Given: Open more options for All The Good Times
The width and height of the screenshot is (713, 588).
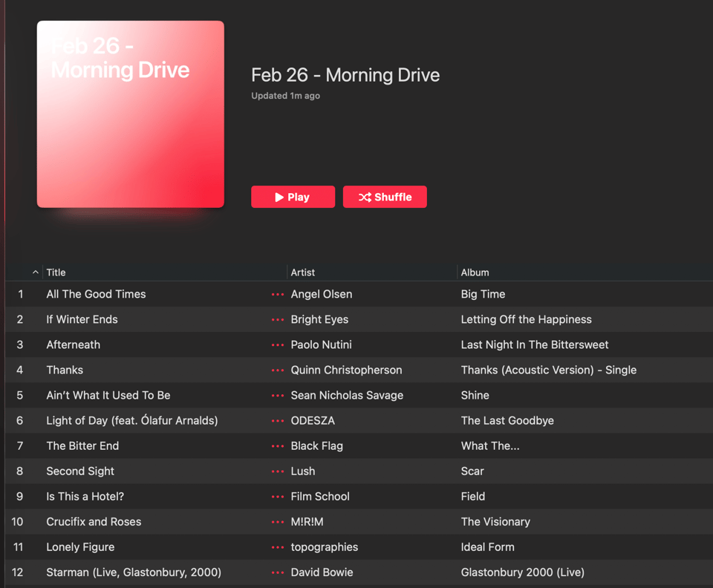Looking at the screenshot, I should click(x=278, y=295).
